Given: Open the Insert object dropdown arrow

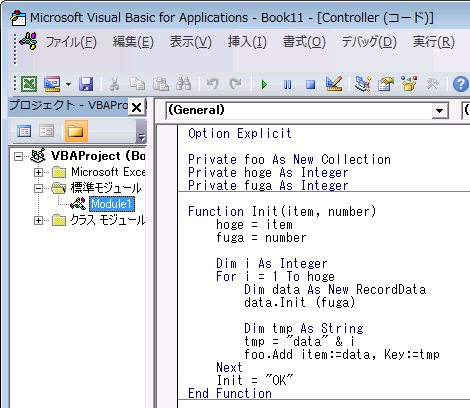Looking at the screenshot, I should [68, 84].
